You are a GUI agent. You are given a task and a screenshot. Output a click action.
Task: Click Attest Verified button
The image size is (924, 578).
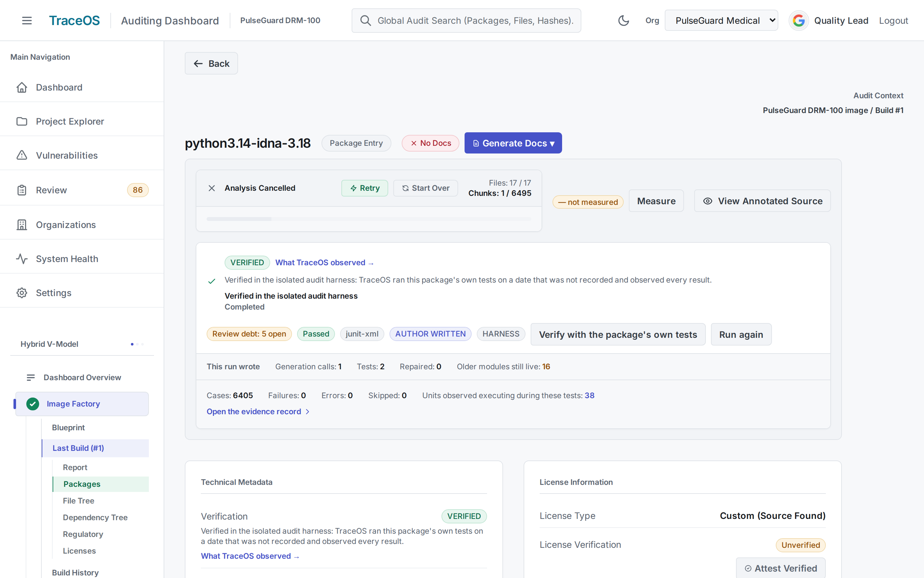(x=781, y=568)
